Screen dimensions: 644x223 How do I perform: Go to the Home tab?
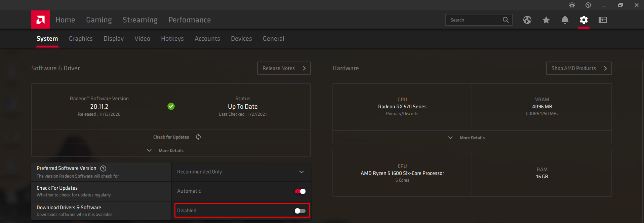65,20
